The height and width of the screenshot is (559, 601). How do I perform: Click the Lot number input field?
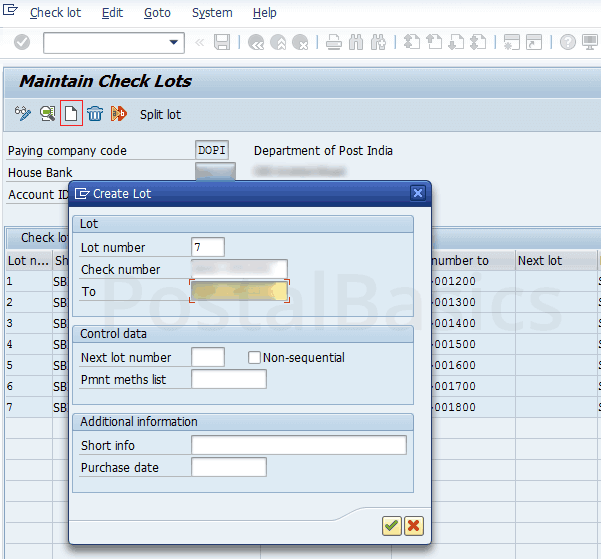tap(208, 247)
